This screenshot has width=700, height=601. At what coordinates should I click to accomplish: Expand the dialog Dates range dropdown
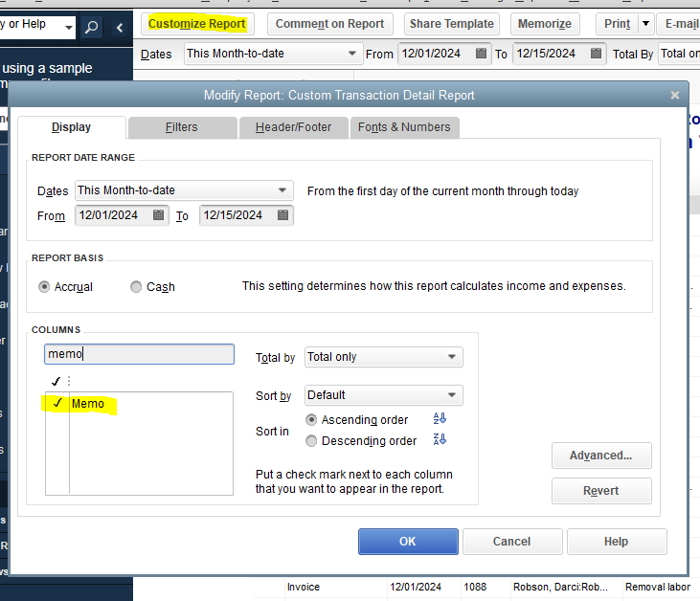tap(282, 190)
